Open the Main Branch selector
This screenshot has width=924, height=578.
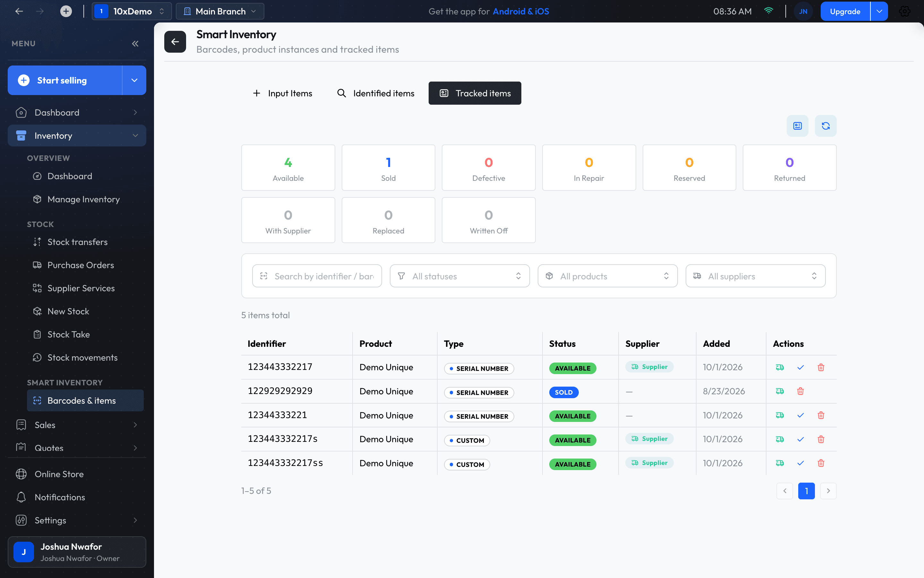pyautogui.click(x=220, y=11)
